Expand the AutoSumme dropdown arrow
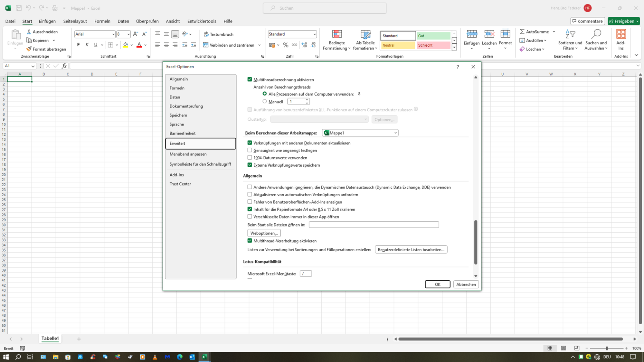This screenshot has width=644, height=362. point(554,32)
